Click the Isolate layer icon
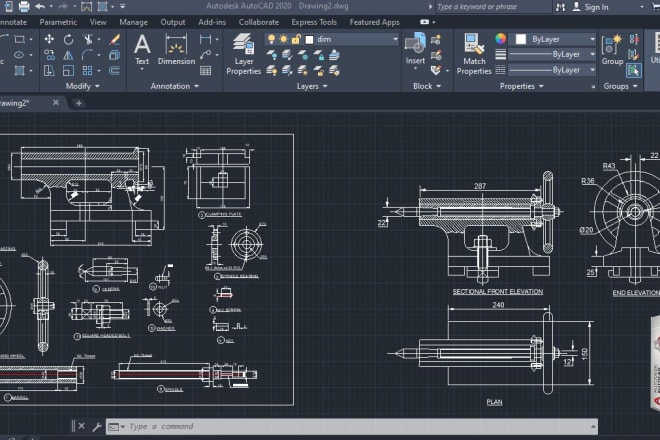Screen dimensions: 660x440 [287, 55]
